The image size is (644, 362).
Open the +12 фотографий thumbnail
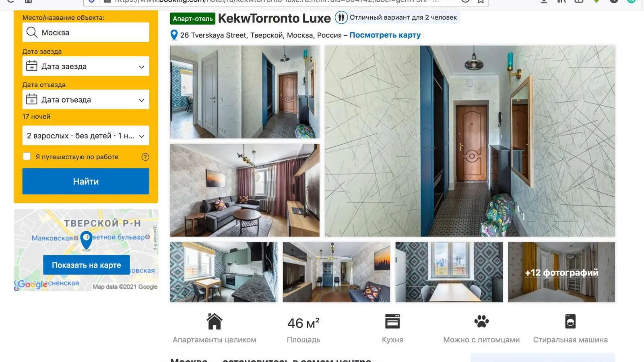coord(561,272)
